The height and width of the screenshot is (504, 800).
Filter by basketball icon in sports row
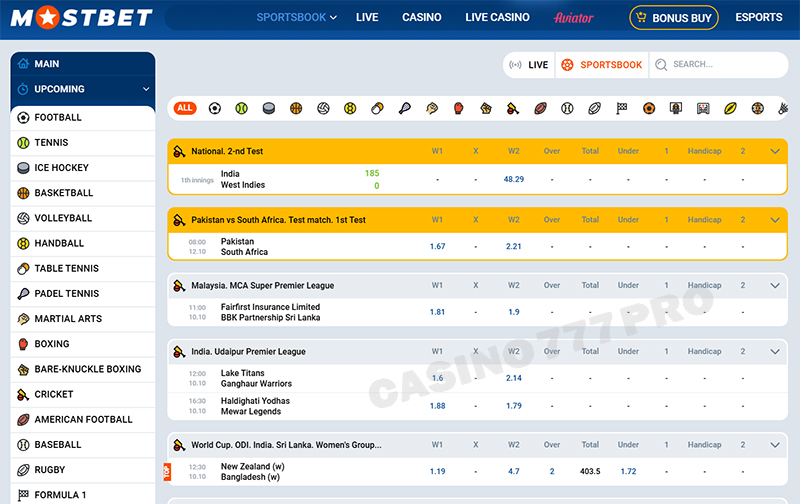(296, 108)
